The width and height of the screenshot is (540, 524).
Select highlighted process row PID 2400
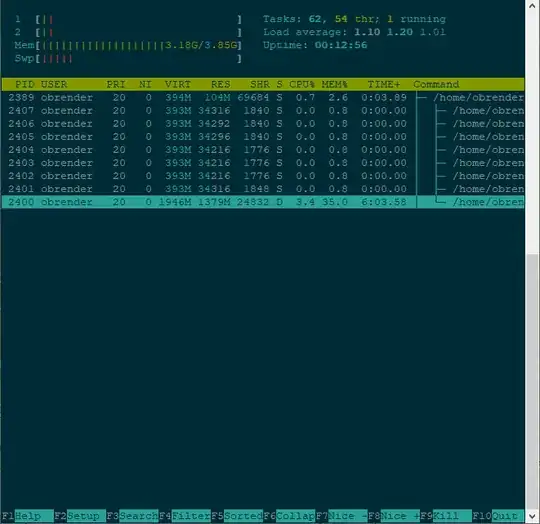263,202
